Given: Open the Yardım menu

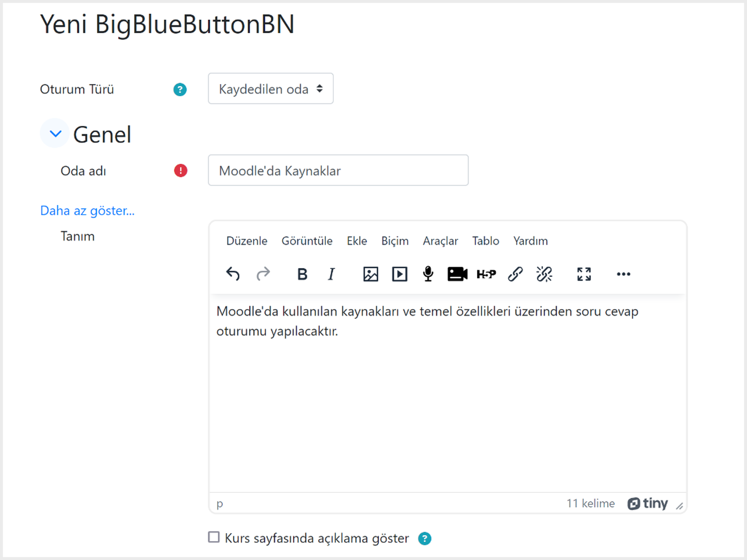Looking at the screenshot, I should 530,241.
